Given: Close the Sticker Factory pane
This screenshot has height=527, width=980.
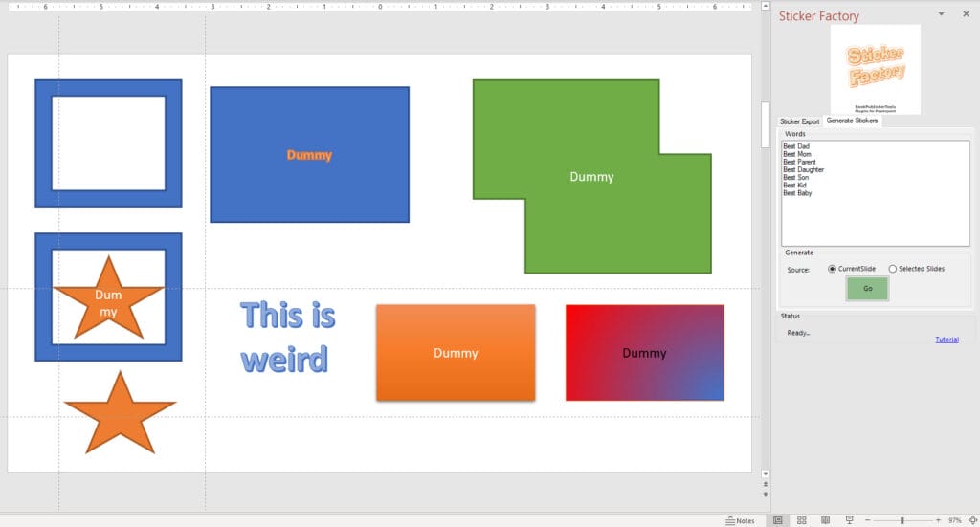Looking at the screenshot, I should 965,14.
